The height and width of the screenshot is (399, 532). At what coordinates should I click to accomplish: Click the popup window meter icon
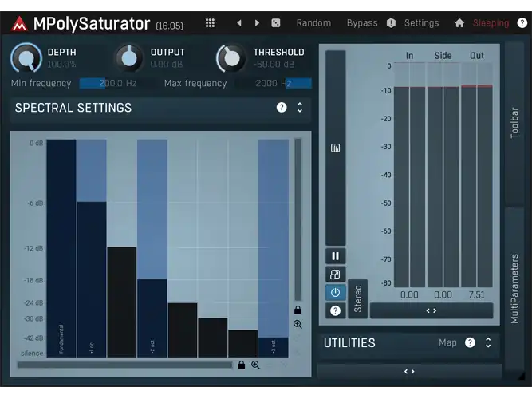click(x=335, y=275)
